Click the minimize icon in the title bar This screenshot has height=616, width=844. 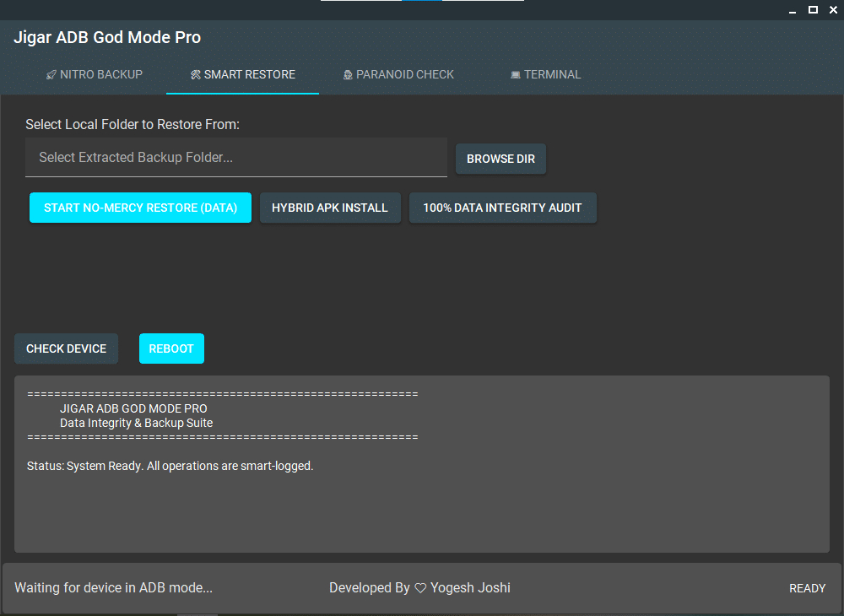792,9
